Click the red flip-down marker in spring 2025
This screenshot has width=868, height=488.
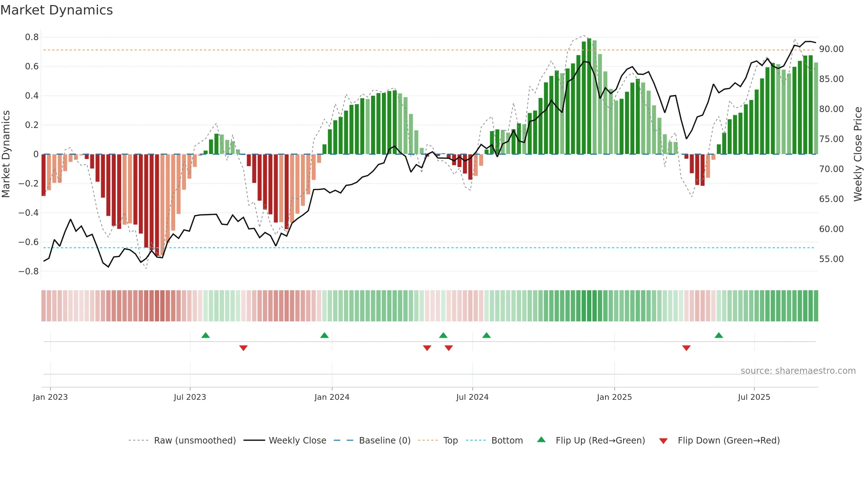[686, 348]
